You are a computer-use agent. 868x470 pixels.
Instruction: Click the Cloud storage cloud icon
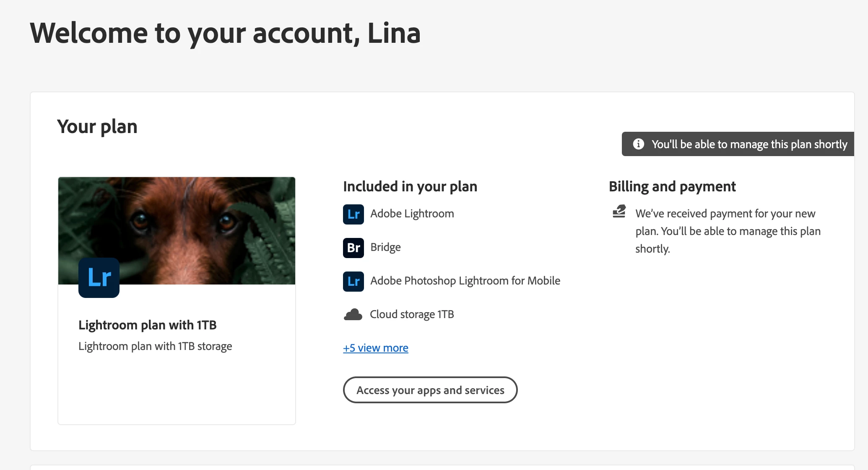(353, 314)
